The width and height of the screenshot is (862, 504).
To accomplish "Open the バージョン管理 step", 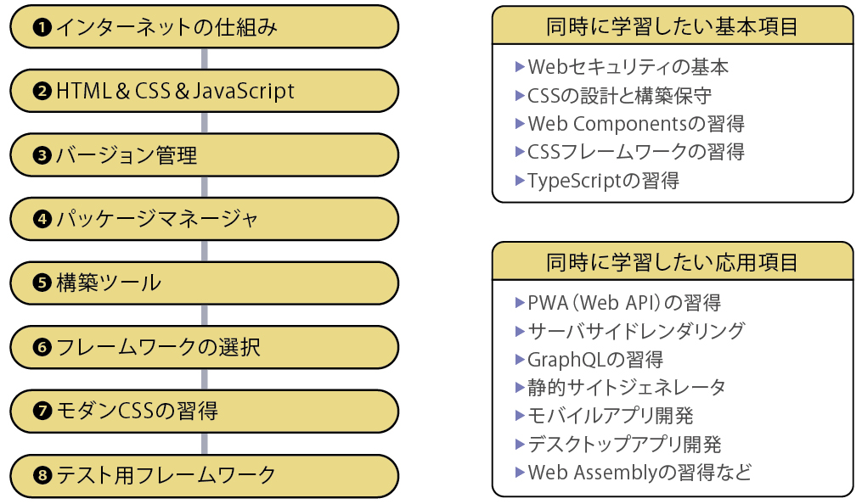I will (x=204, y=156).
